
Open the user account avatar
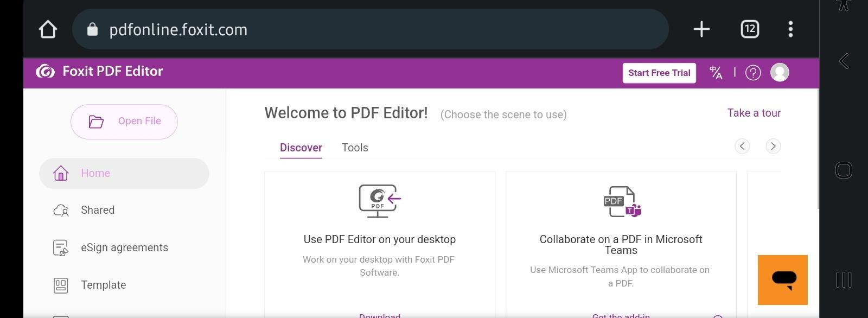[780, 72]
